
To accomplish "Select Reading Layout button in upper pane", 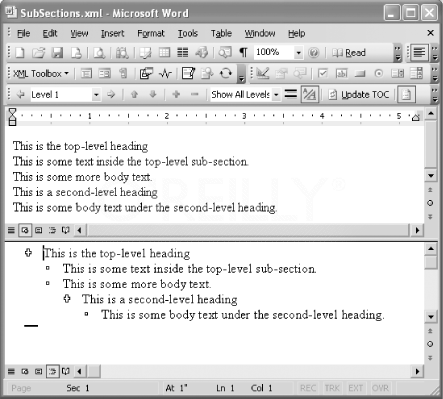I will [66, 230].
